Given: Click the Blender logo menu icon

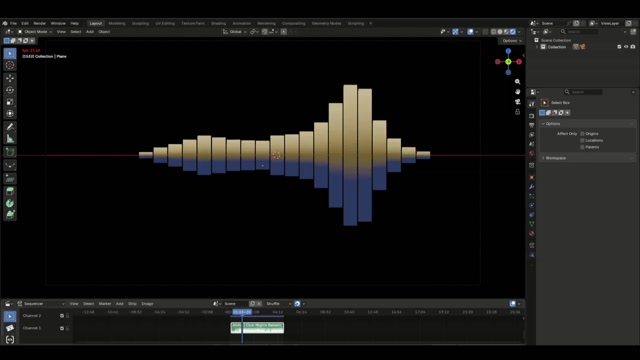Looking at the screenshot, I should 4,23.
